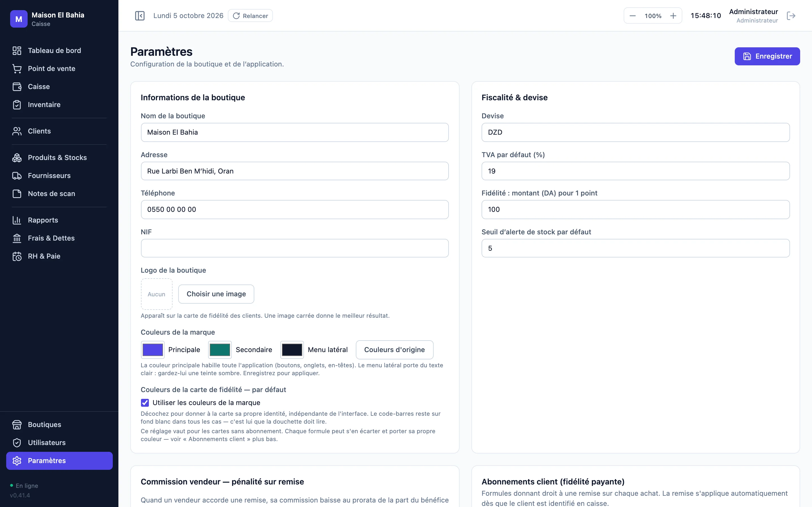The height and width of the screenshot is (507, 812).
Task: Open Rapports chart icon
Action: (17, 220)
